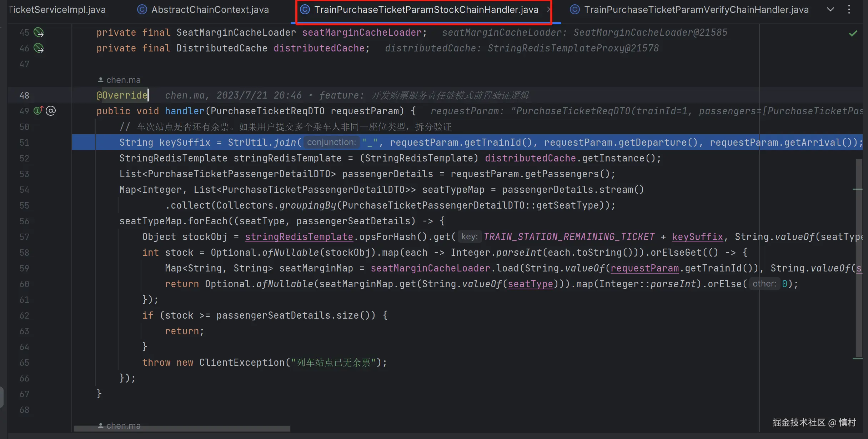
Task: Expand the hidden tabs dropdown chevron
Action: click(831, 10)
